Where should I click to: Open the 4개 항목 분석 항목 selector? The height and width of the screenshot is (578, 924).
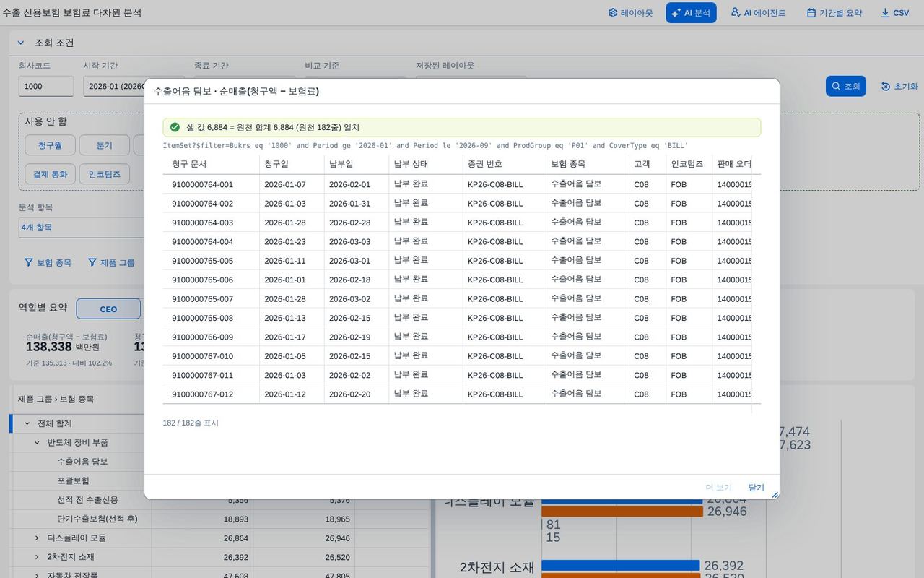(x=82, y=228)
